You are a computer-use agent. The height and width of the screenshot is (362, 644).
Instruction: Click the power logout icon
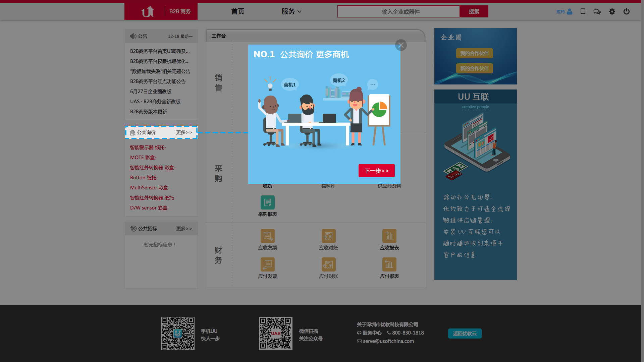(x=626, y=11)
